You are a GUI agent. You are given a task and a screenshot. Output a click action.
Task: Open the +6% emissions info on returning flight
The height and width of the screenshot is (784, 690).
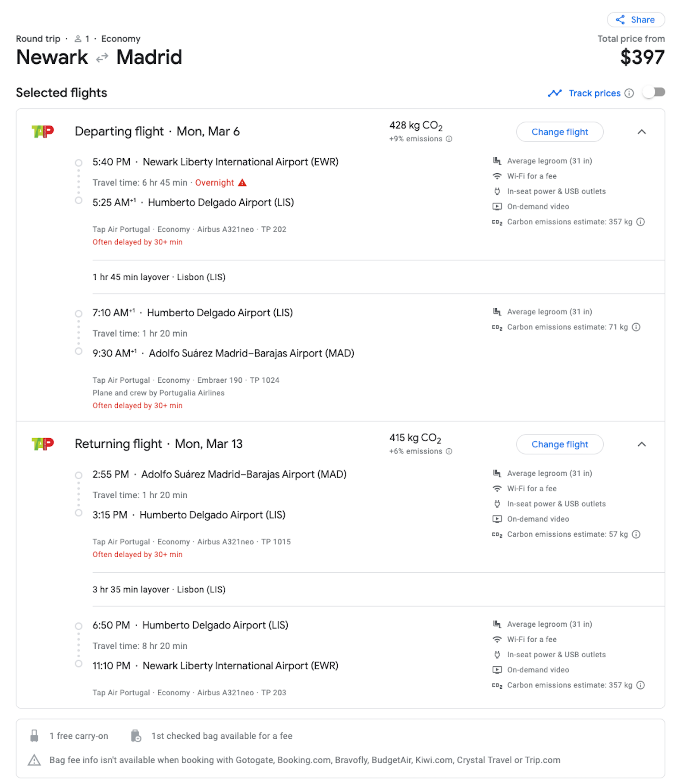(448, 451)
